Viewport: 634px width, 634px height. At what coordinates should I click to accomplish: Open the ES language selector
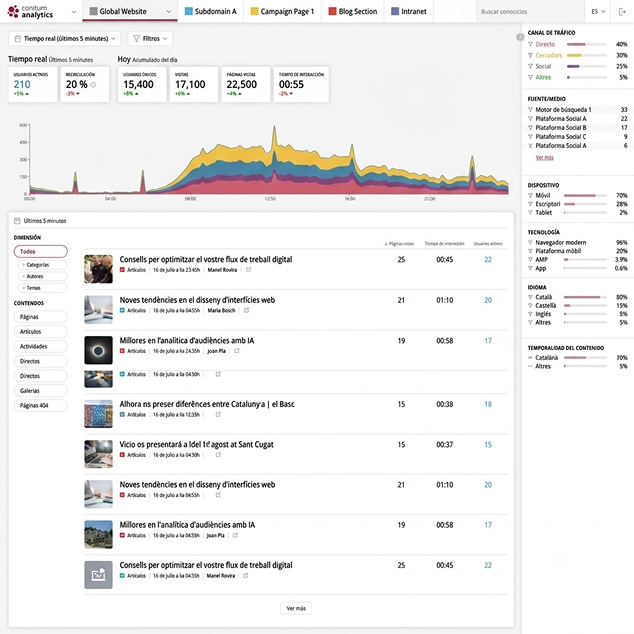(598, 11)
